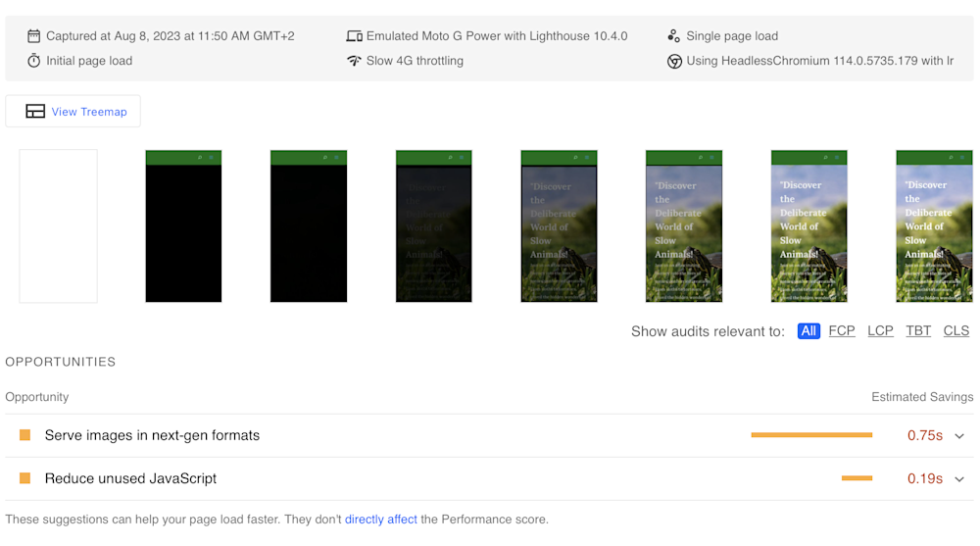Select the second black filmstrip frame
The width and height of the screenshot is (980, 546).
pos(309,225)
